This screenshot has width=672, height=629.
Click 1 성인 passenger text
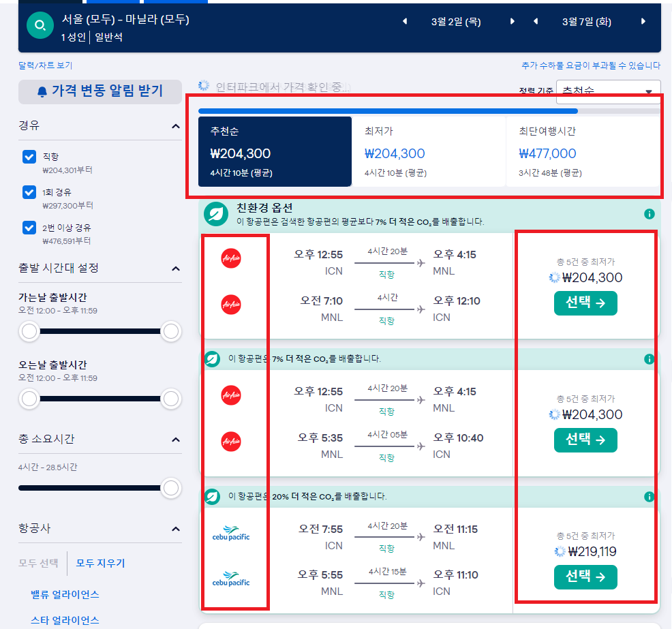click(74, 37)
